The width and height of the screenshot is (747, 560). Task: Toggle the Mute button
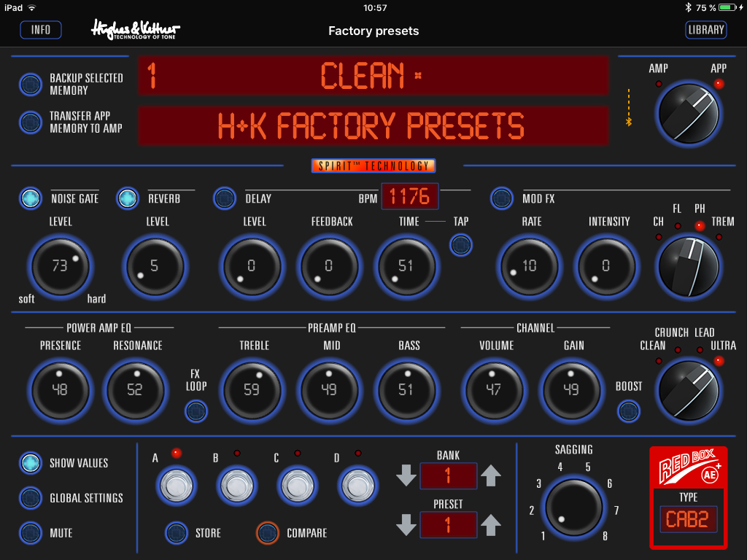point(31,533)
